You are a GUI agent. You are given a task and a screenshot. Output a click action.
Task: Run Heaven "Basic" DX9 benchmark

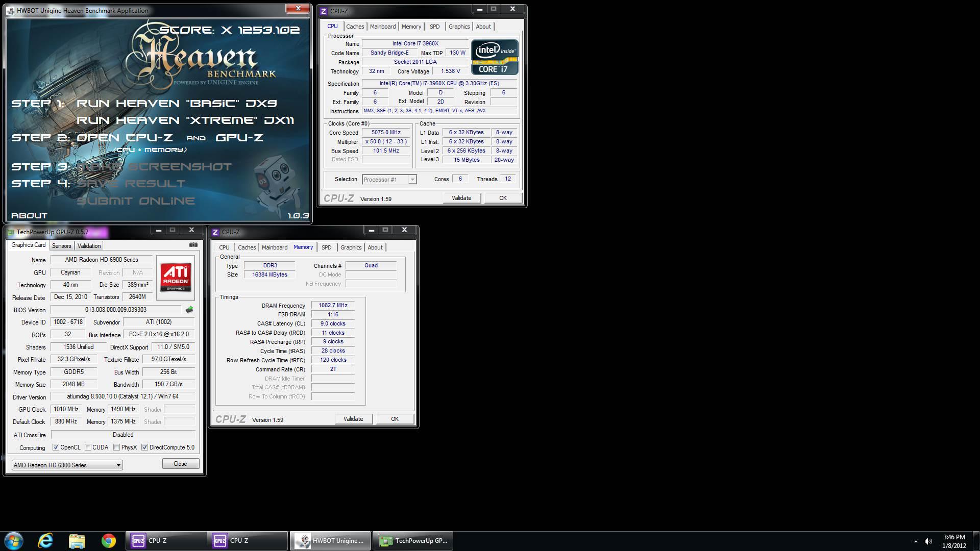pos(177,104)
